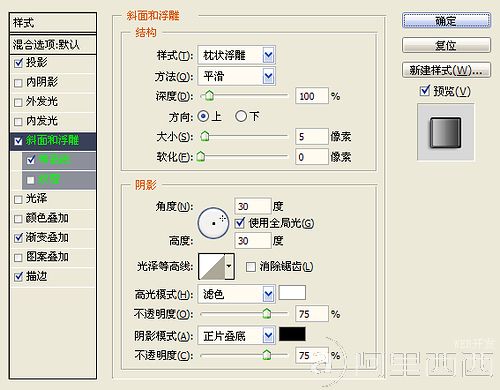Open the 方法 technique dropdown showing 平滑
This screenshot has width=500, height=390.
click(x=236, y=77)
